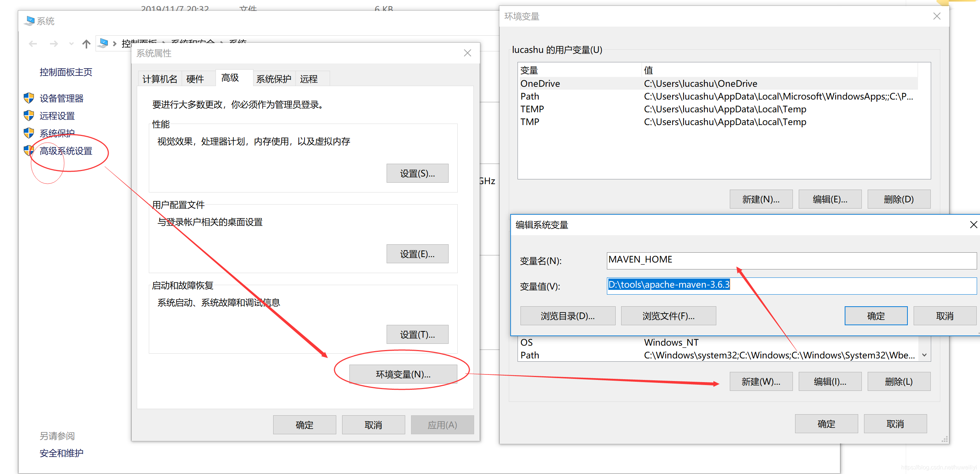Click system variables 编辑(I)... button

[x=830, y=381]
